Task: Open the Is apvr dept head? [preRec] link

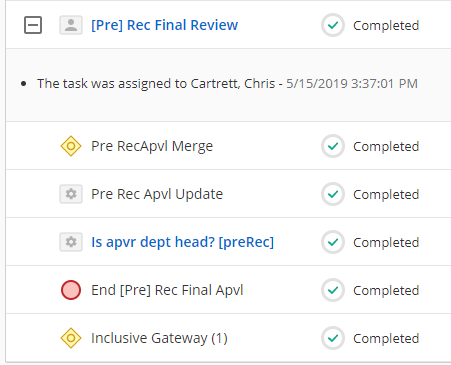Action: 182,242
